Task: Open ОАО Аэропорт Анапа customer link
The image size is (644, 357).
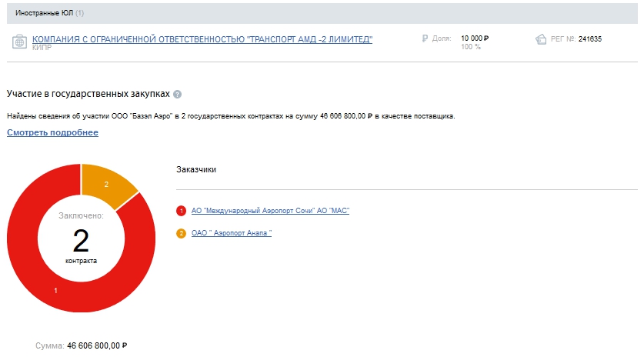Action: pos(232,233)
